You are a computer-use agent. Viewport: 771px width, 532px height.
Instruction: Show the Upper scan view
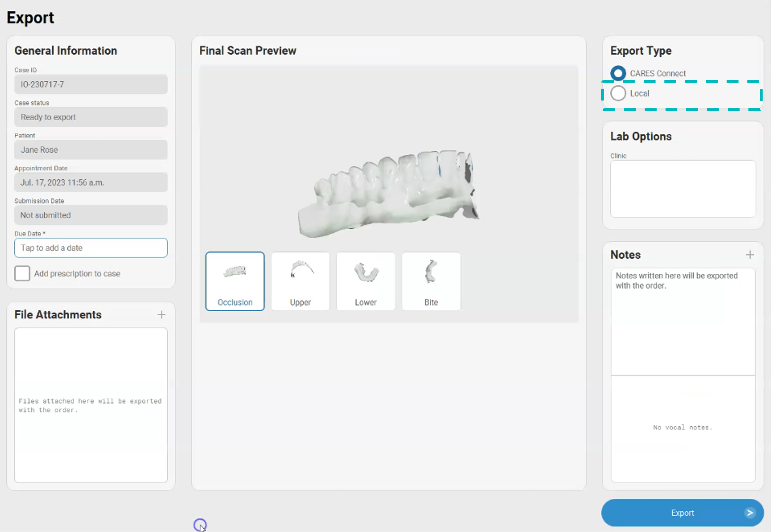300,281
